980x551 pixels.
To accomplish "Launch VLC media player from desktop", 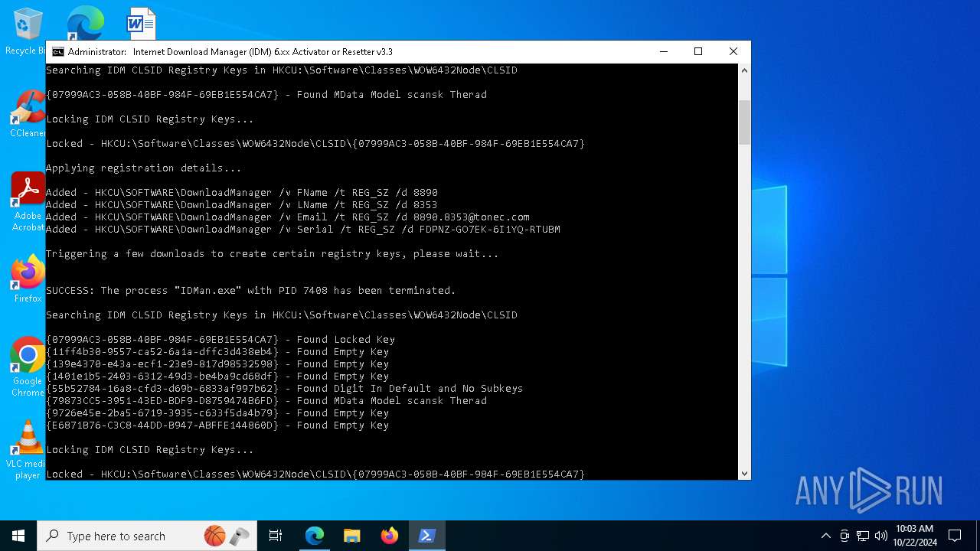I will click(28, 450).
